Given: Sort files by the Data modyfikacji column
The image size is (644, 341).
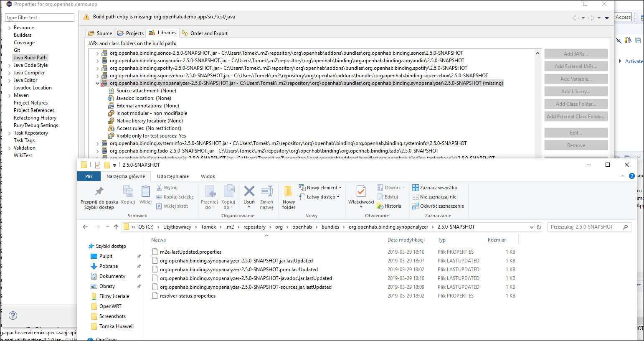Looking at the screenshot, I should 406,240.
